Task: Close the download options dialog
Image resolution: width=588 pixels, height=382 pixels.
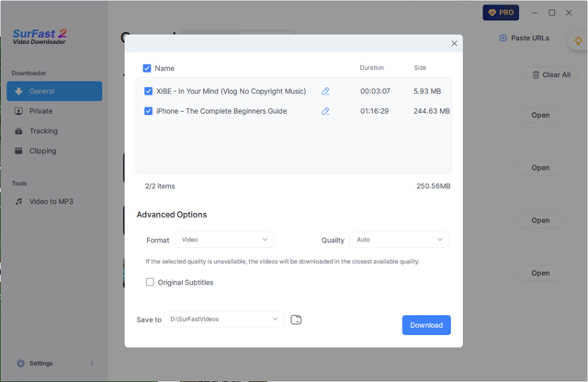Action: coord(454,43)
